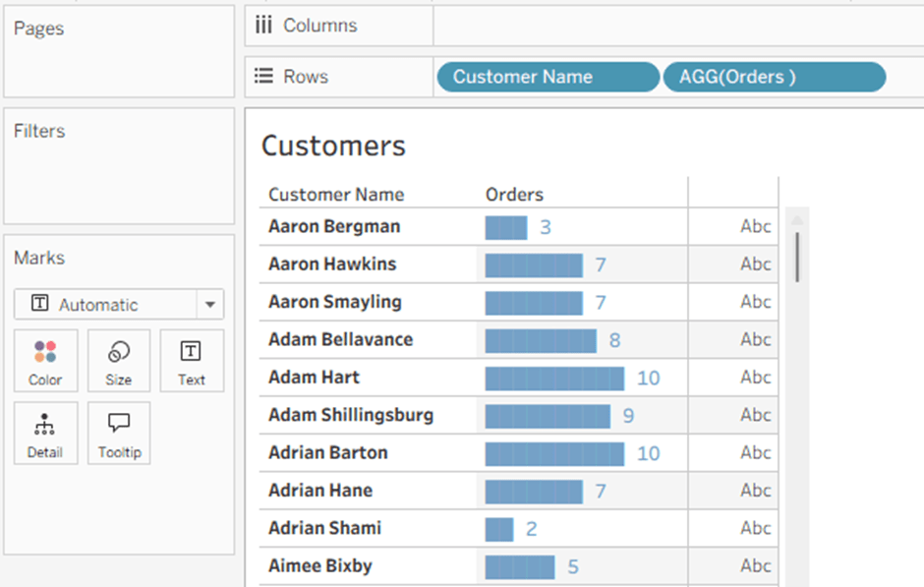Click the Customers sheet title
The height and width of the screenshot is (587, 924).
[x=333, y=147]
